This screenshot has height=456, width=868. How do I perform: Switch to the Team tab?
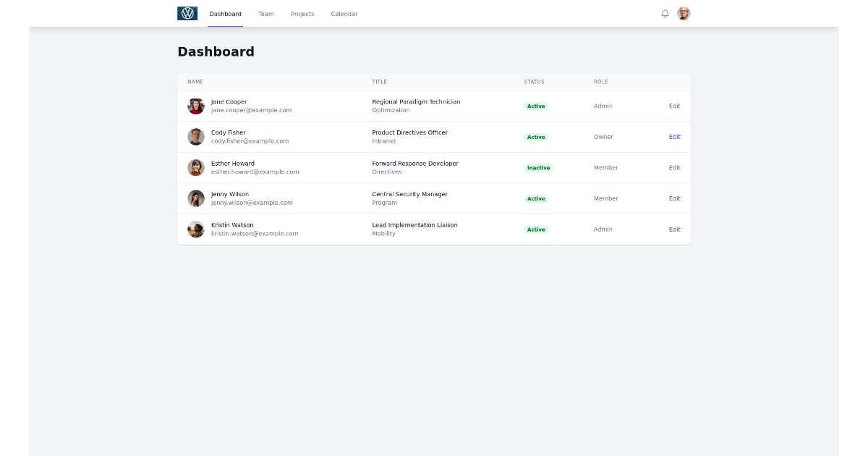coord(265,13)
